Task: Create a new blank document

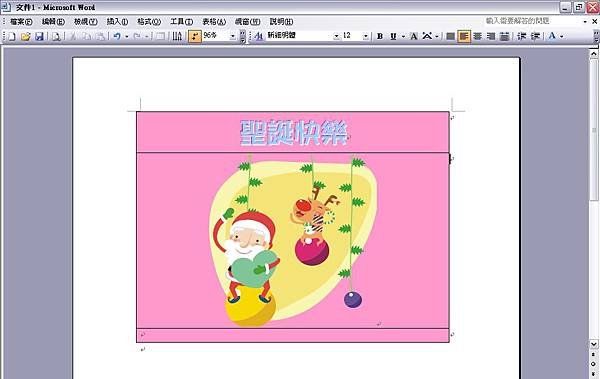Action: [12, 36]
